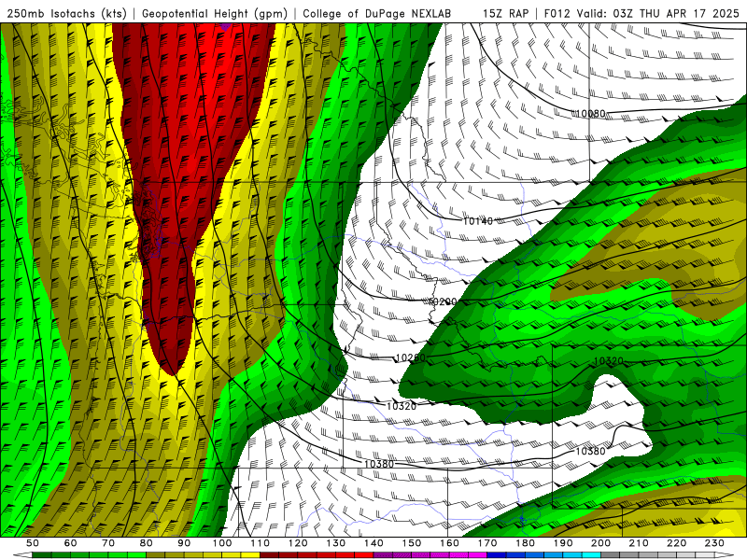This screenshot has height=560, width=747.
Task: Click the 140 kts color scale label
Action: pyautogui.click(x=373, y=543)
